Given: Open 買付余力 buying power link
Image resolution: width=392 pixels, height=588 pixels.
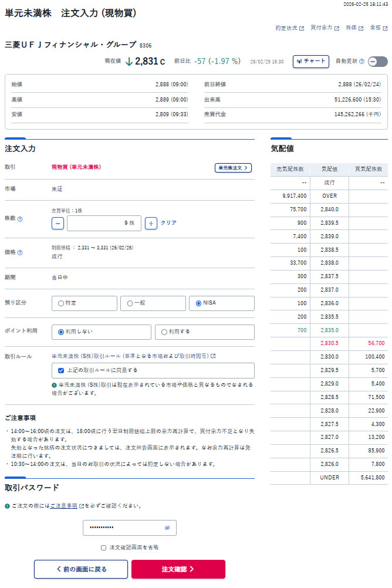Looking at the screenshot, I should pyautogui.click(x=325, y=28).
